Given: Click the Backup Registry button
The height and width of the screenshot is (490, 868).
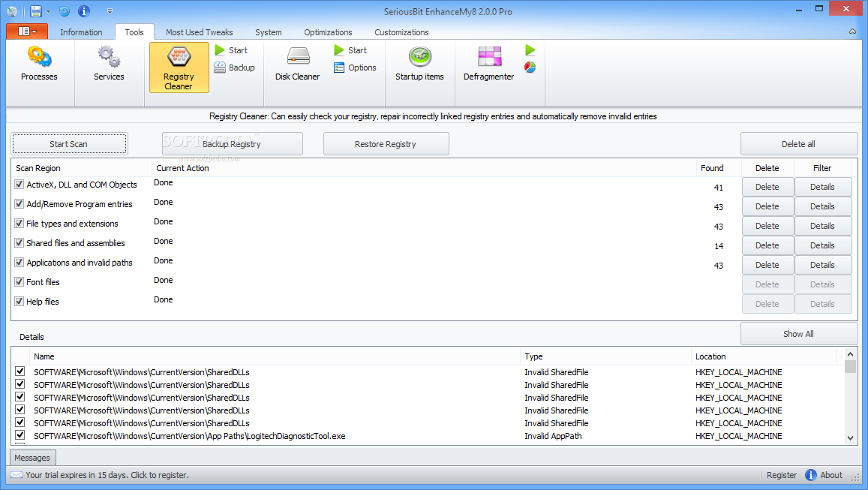Looking at the screenshot, I should pos(232,144).
